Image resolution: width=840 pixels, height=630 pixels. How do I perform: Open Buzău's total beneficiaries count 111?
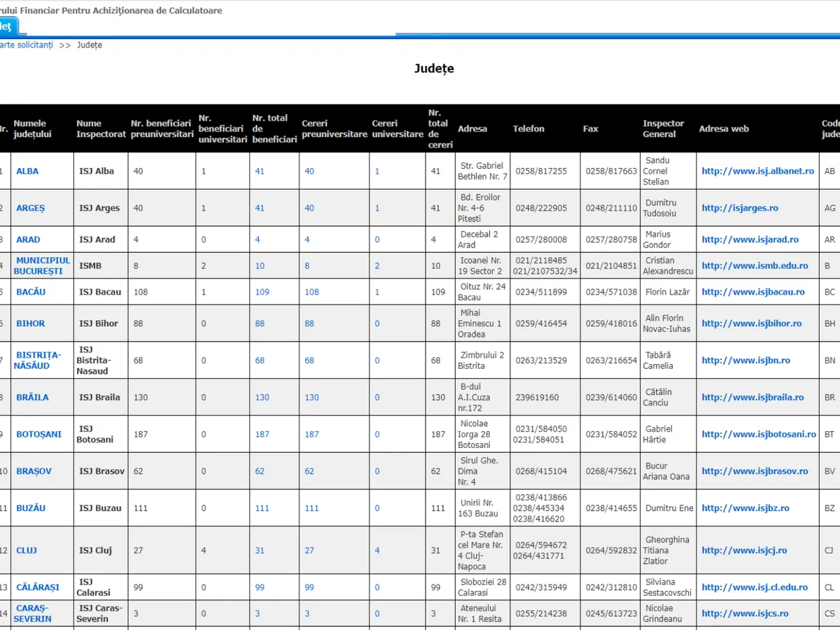262,508
